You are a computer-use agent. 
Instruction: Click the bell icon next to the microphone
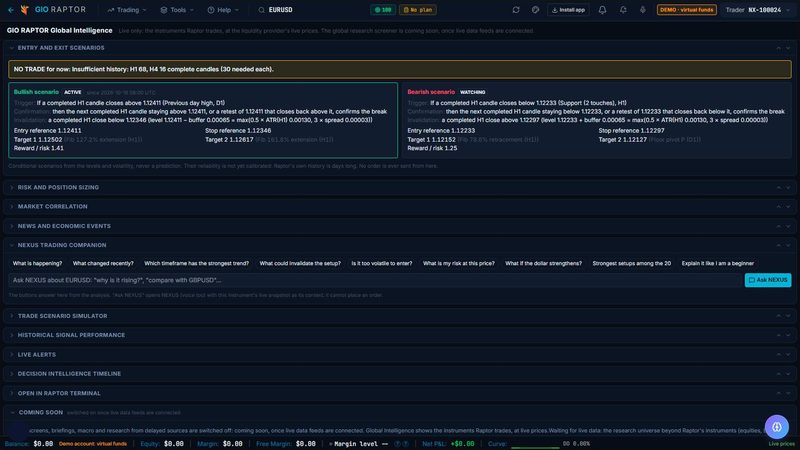point(623,10)
